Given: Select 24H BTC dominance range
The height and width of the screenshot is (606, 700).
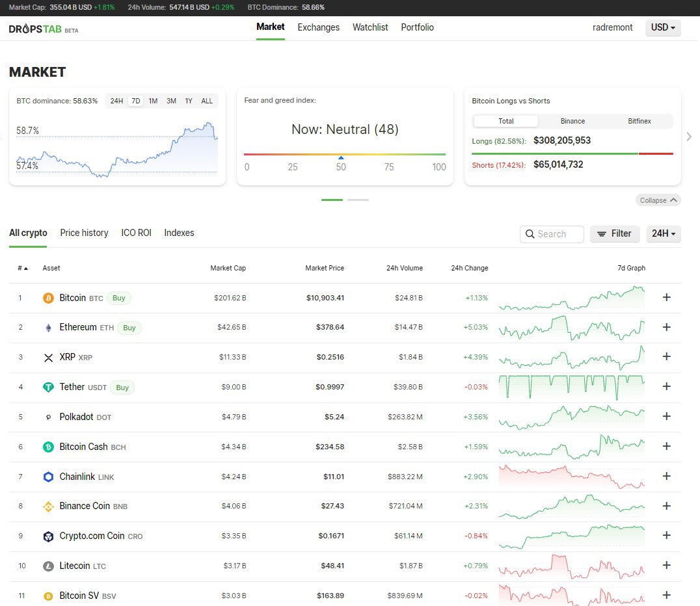Looking at the screenshot, I should pyautogui.click(x=116, y=101).
